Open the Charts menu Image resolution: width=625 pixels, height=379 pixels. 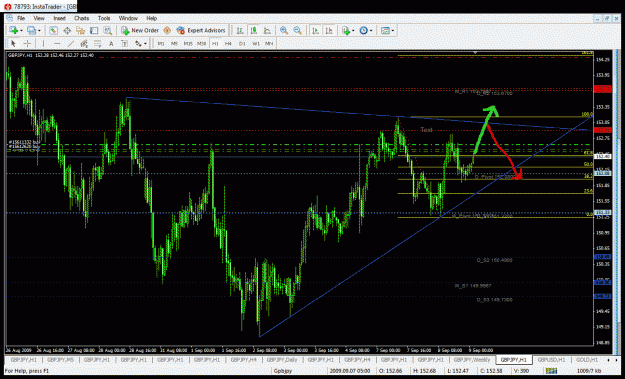coord(82,18)
